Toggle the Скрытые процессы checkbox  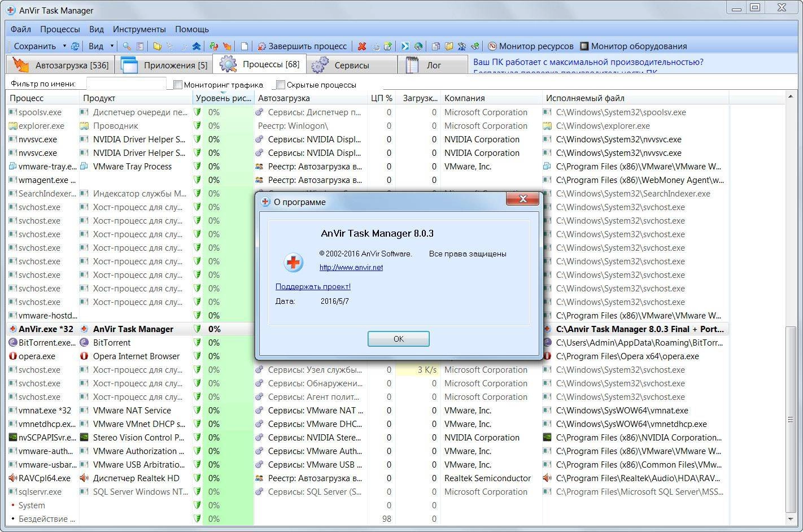(281, 85)
